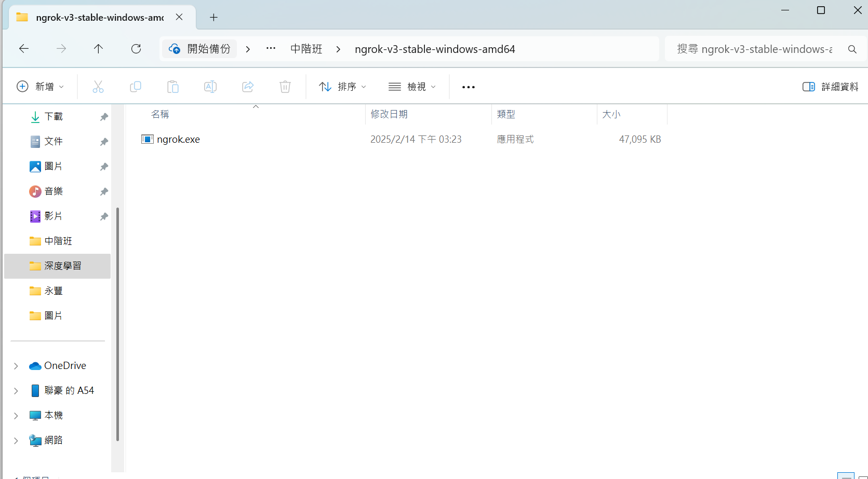Screen dimensions: 868x479
Task: Open a new tab with plus button
Action: pyautogui.click(x=213, y=18)
